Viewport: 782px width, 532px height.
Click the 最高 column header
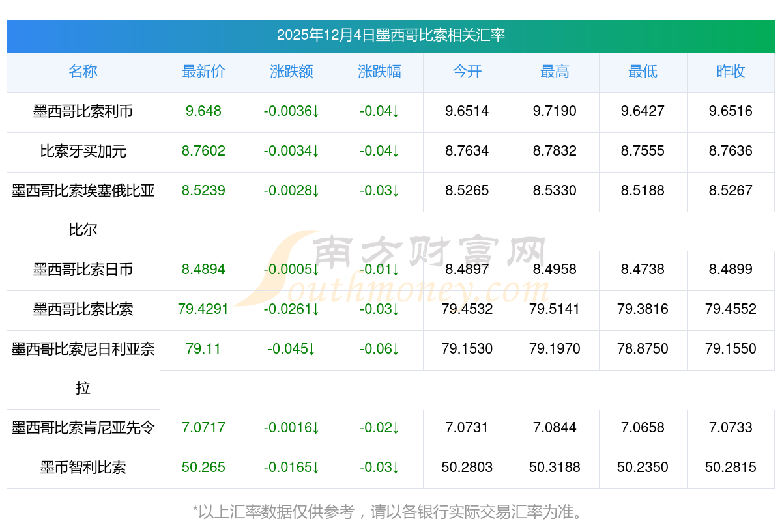[555, 72]
